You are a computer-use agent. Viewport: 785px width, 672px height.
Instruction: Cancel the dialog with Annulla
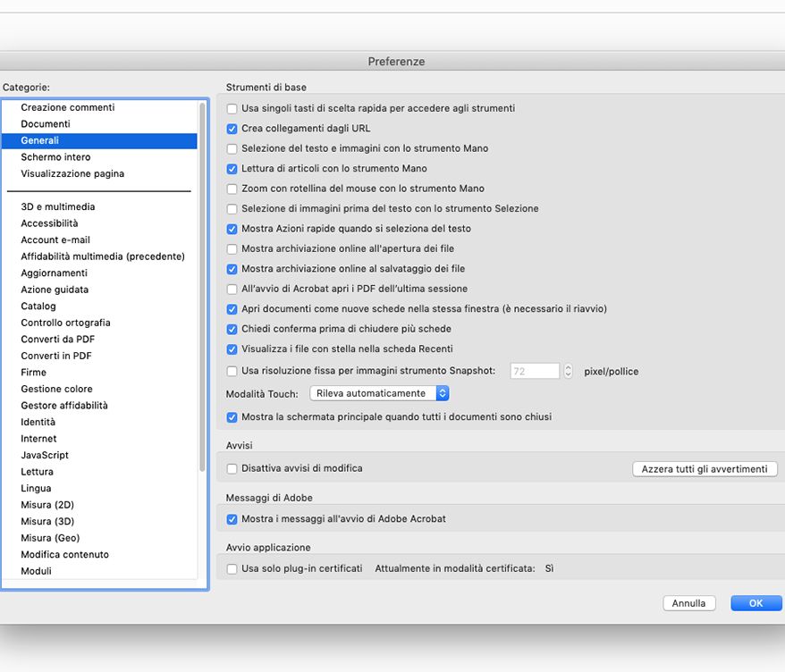(688, 602)
